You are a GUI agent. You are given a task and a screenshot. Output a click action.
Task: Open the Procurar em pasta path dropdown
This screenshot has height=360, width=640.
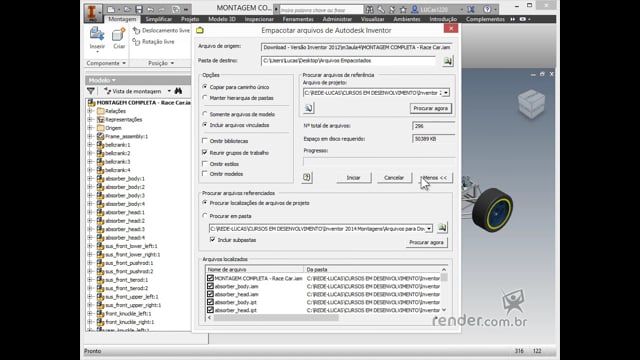[x=429, y=229]
